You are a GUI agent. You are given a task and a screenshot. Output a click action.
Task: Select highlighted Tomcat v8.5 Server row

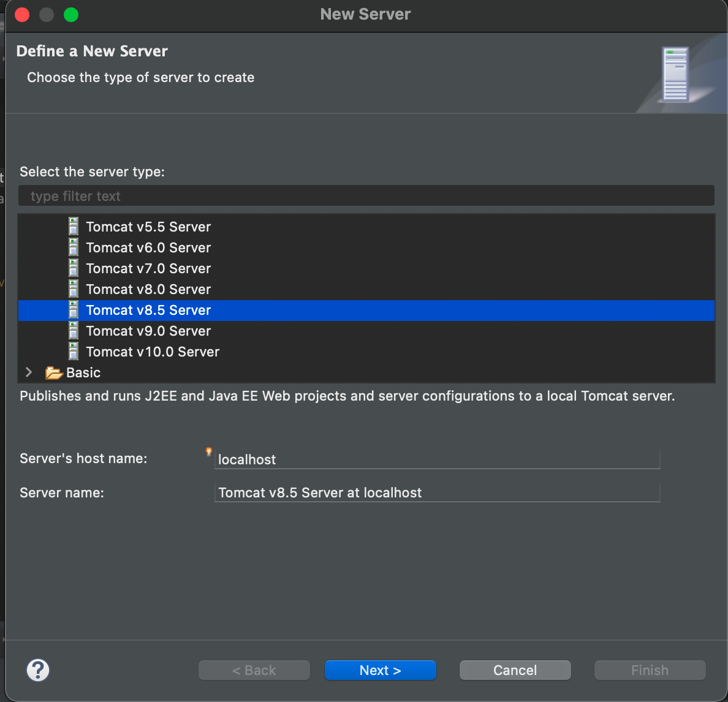tap(366, 311)
